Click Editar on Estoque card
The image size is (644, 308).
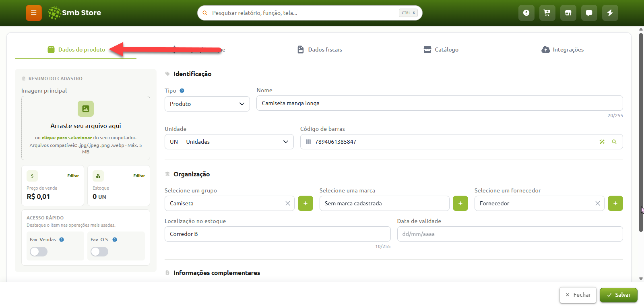139,176
